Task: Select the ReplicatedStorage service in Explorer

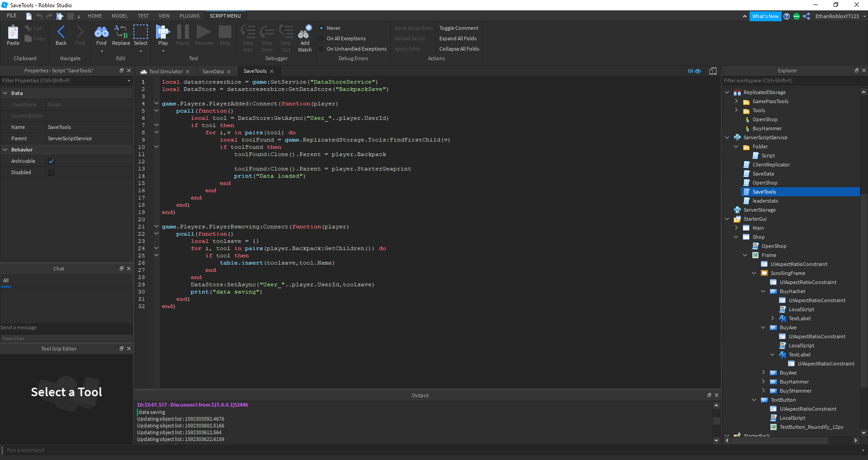Action: click(764, 92)
